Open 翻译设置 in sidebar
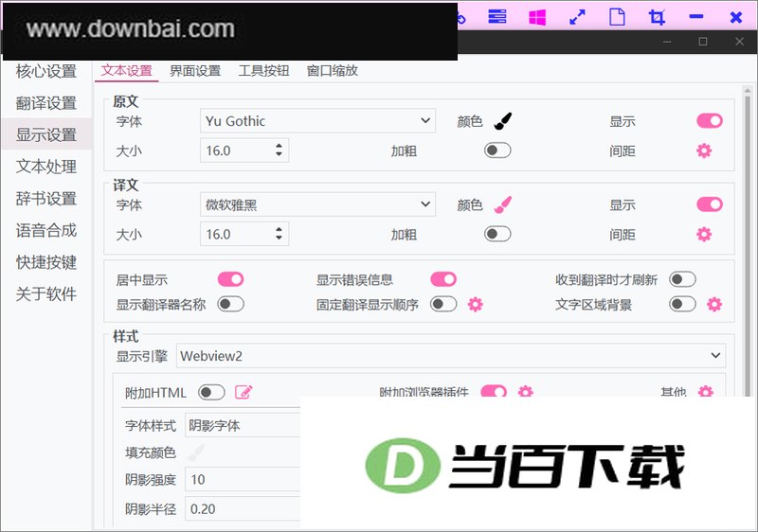The image size is (758, 532). pyautogui.click(x=45, y=103)
